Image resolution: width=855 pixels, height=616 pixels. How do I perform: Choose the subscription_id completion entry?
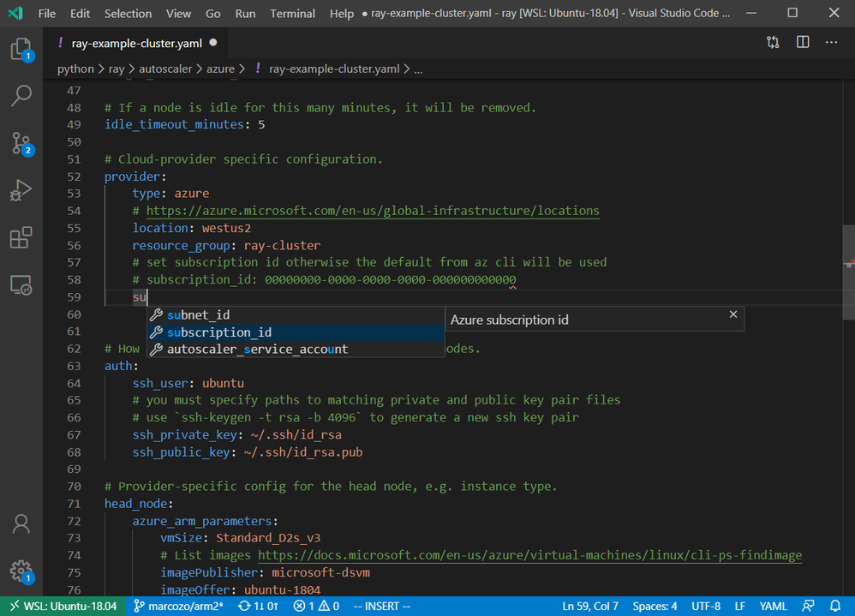296,332
